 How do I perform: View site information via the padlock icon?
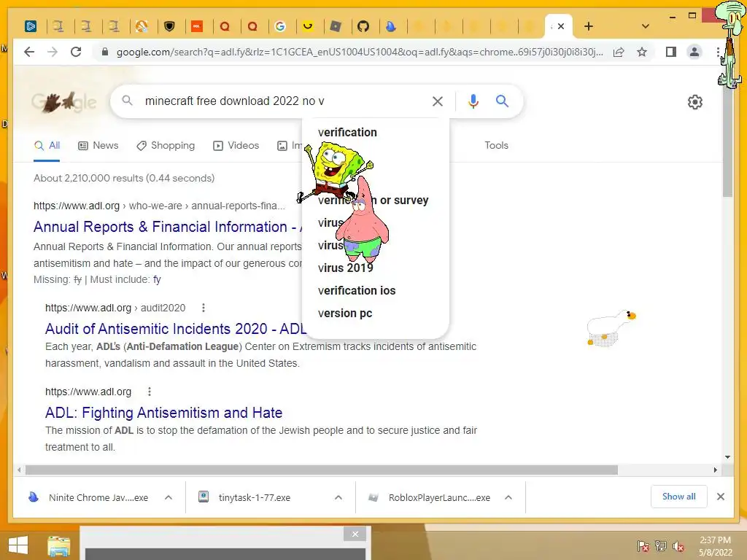105,52
